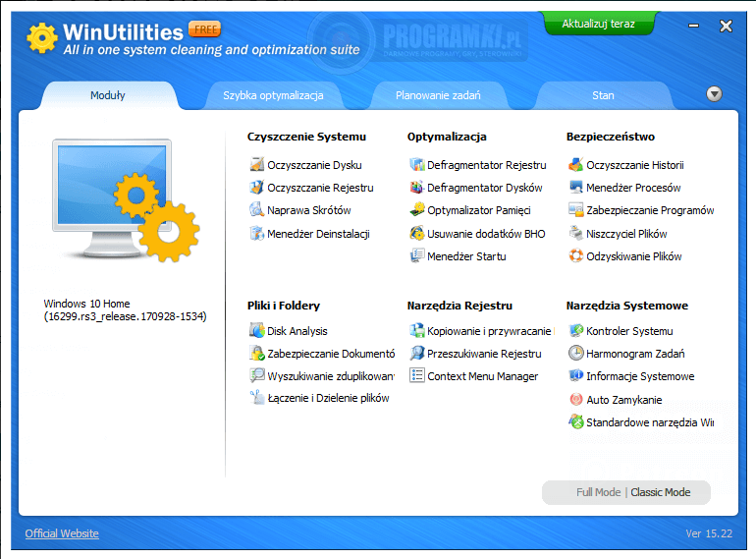Click the orange FREE badge

click(x=205, y=29)
